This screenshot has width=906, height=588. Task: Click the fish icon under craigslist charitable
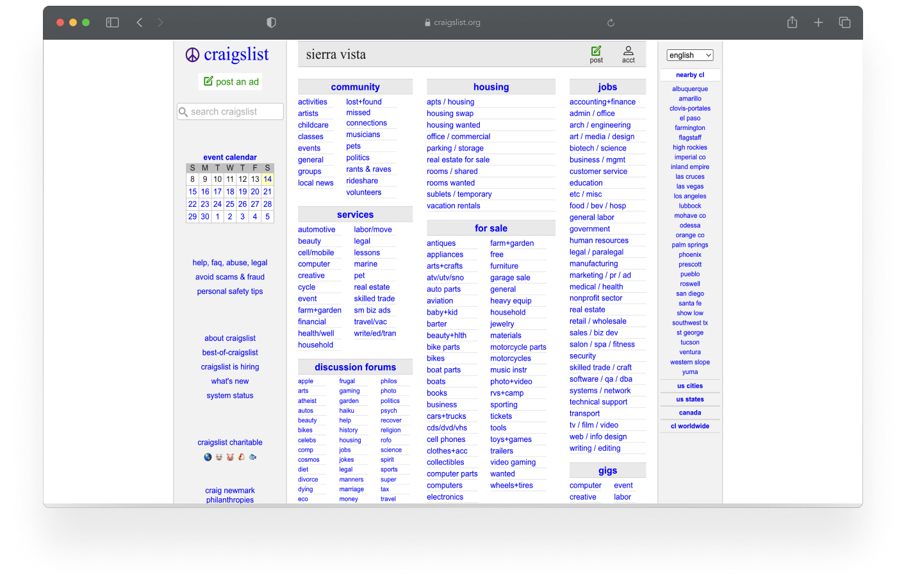(x=252, y=457)
